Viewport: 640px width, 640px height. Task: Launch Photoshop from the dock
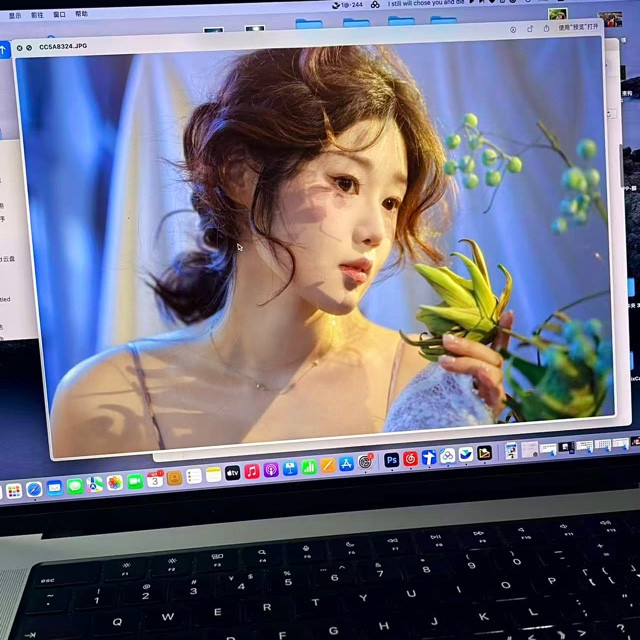click(x=391, y=460)
